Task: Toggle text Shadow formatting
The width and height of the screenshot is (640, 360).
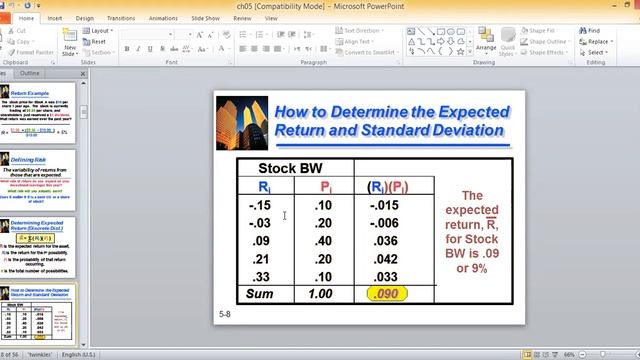Action: click(162, 49)
